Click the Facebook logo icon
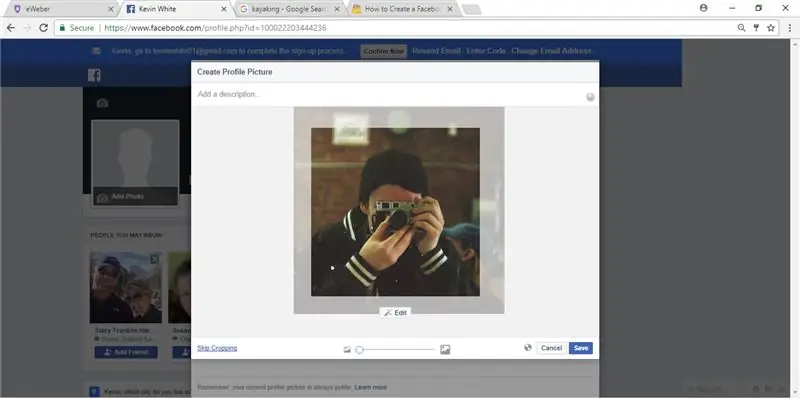The height and width of the screenshot is (398, 800). point(94,76)
